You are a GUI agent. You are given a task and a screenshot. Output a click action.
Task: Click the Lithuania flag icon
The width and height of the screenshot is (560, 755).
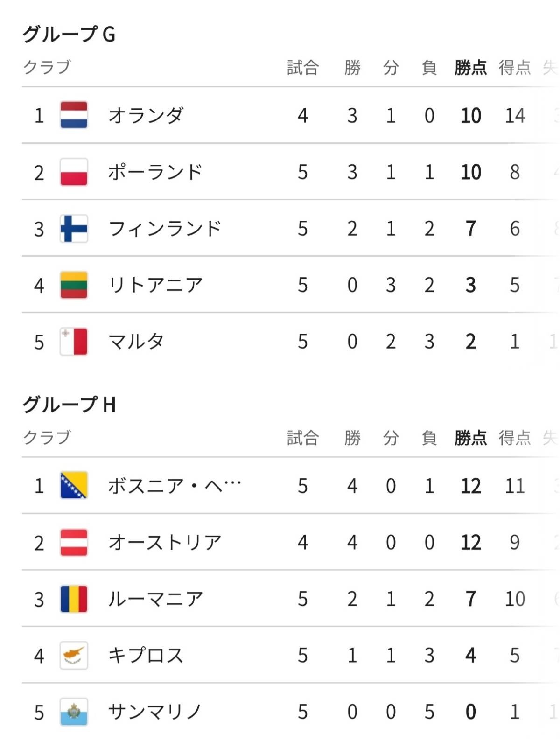pyautogui.click(x=74, y=285)
